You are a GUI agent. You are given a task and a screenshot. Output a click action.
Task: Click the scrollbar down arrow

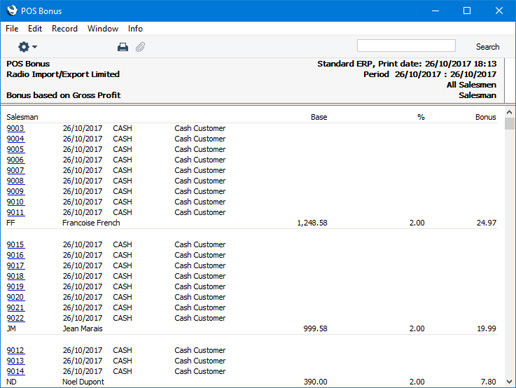coord(509,381)
